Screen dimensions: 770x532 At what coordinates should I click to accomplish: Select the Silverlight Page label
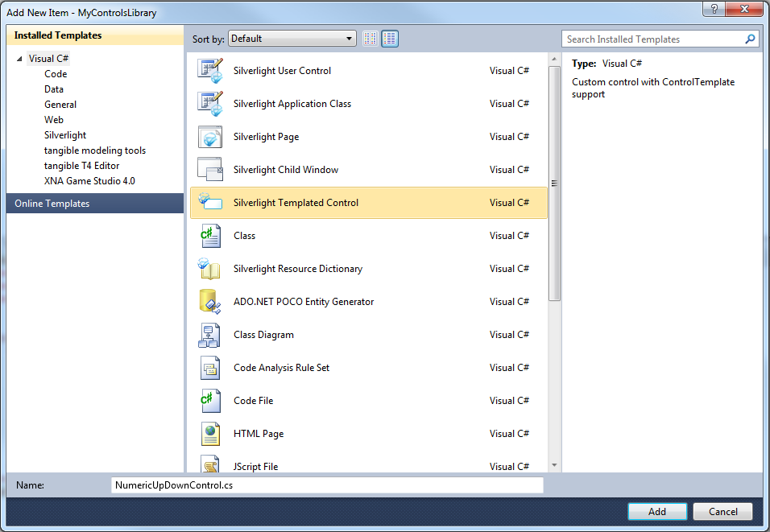pyautogui.click(x=266, y=137)
